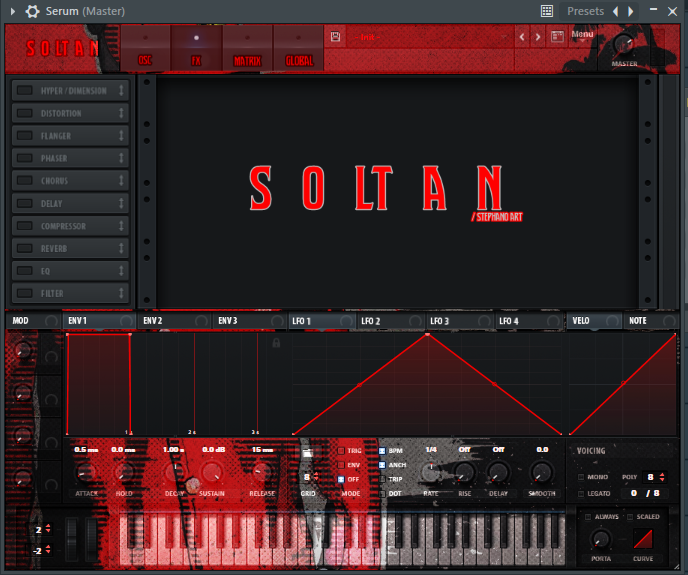Image resolution: width=688 pixels, height=575 pixels.
Task: Enable portamento SCALED checkbox
Action: (630, 517)
